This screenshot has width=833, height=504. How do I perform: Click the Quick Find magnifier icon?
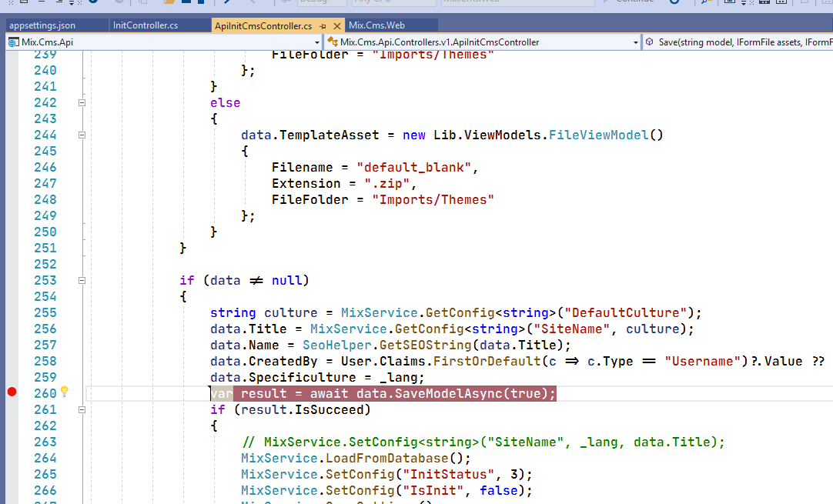click(x=703, y=2)
